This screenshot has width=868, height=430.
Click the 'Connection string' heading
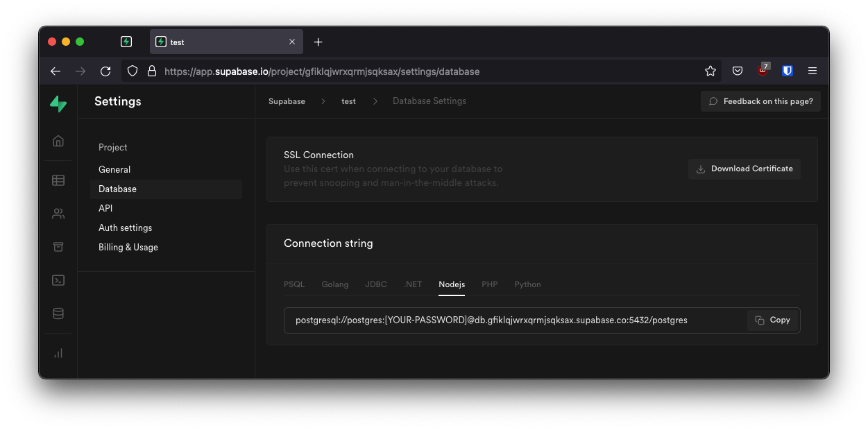pyautogui.click(x=328, y=243)
